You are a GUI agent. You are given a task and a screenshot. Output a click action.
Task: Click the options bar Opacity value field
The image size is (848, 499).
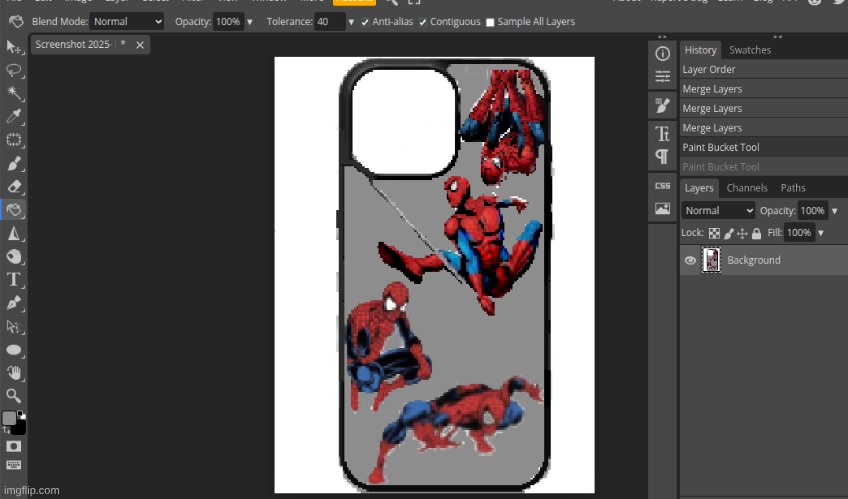pyautogui.click(x=228, y=22)
